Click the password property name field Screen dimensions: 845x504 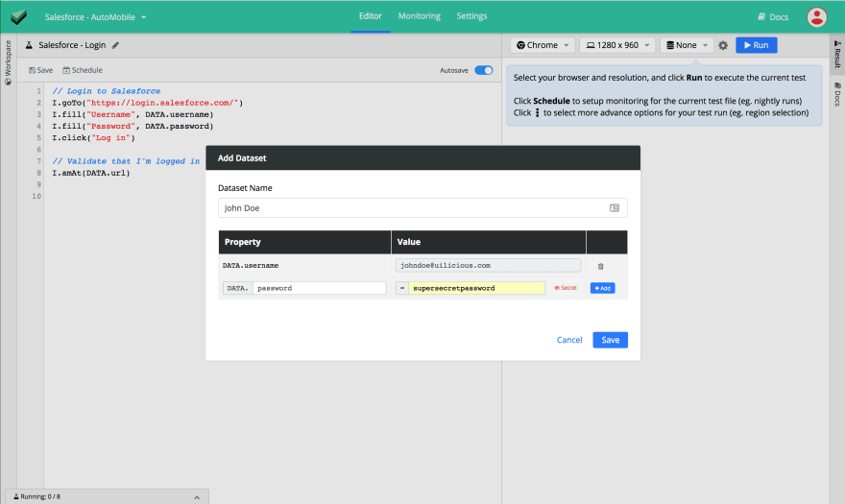tap(320, 288)
